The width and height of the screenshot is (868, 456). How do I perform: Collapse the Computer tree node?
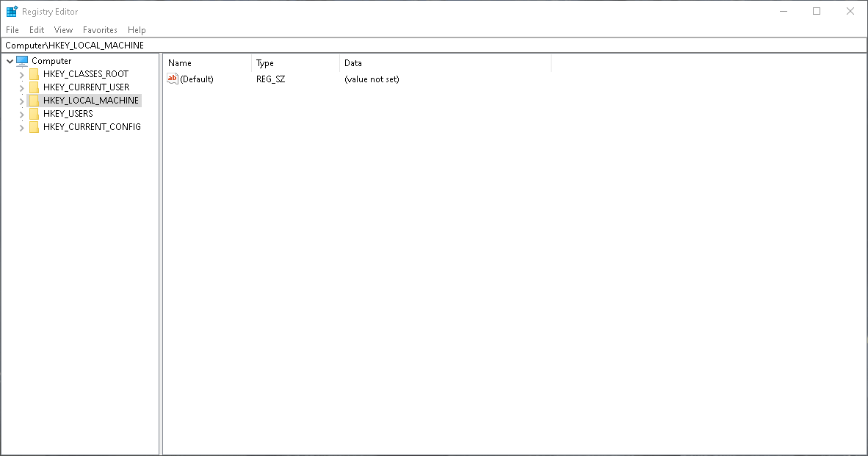[10, 61]
